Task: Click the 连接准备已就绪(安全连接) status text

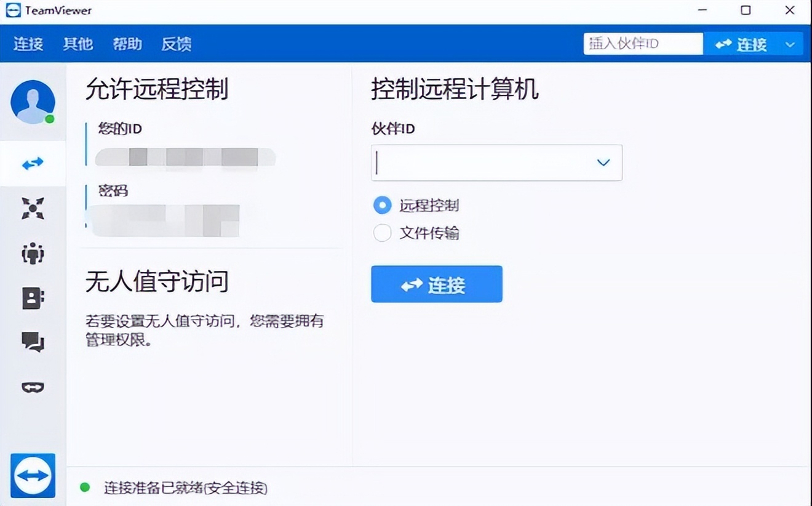Action: [x=186, y=488]
